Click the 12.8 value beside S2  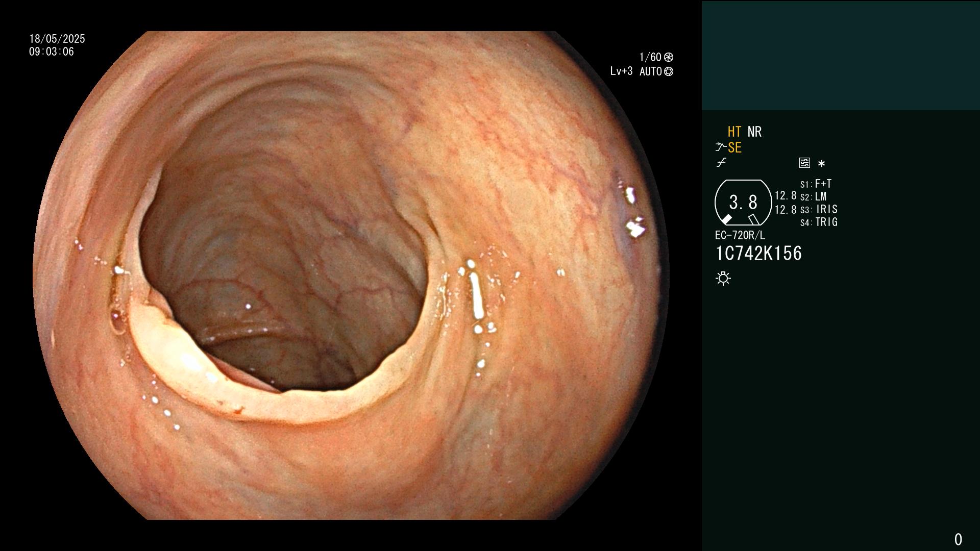(x=786, y=196)
